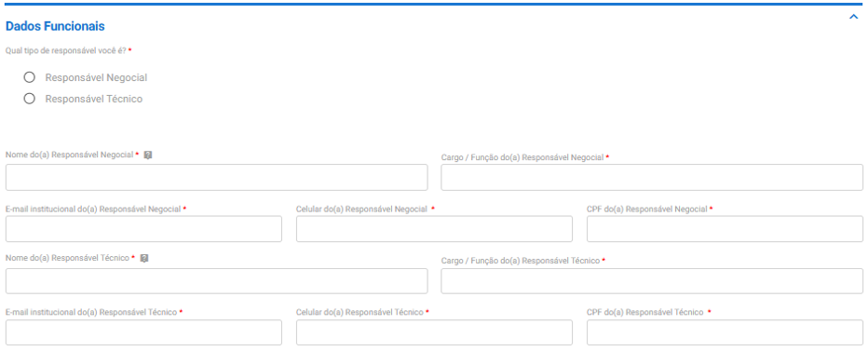This screenshot has width=868, height=351.
Task: Click 'Celular do(a) Responsável Negocial' label
Action: [x=361, y=209]
